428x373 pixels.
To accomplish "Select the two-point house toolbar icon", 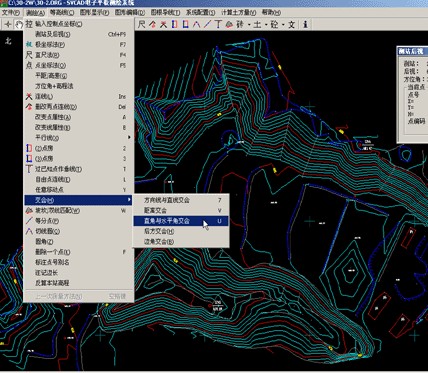I will point(174,24).
